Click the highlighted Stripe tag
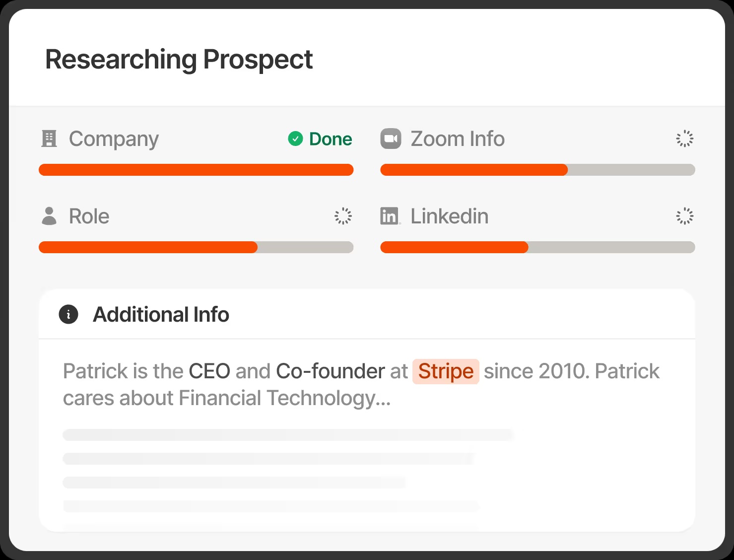 pos(446,371)
